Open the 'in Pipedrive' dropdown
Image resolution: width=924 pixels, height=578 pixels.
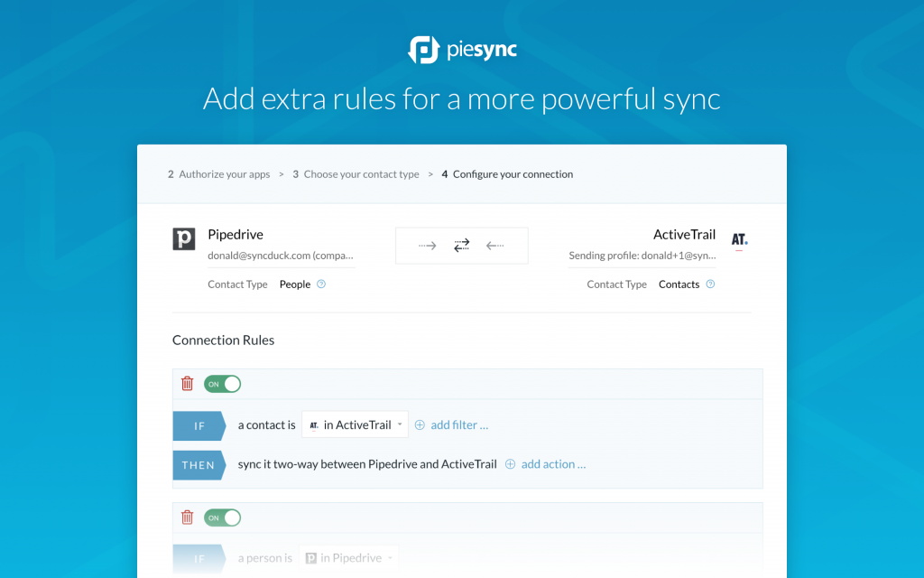coord(349,558)
